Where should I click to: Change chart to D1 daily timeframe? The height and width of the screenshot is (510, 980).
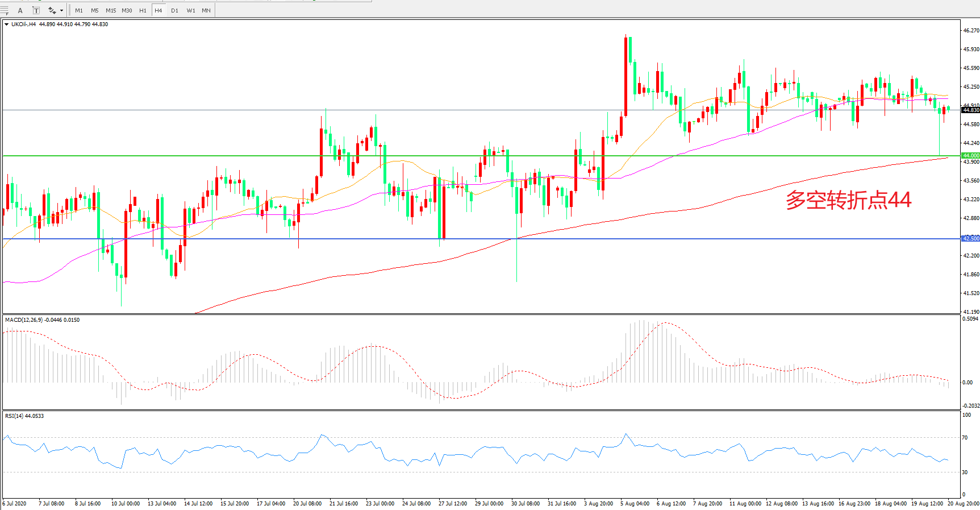[174, 10]
